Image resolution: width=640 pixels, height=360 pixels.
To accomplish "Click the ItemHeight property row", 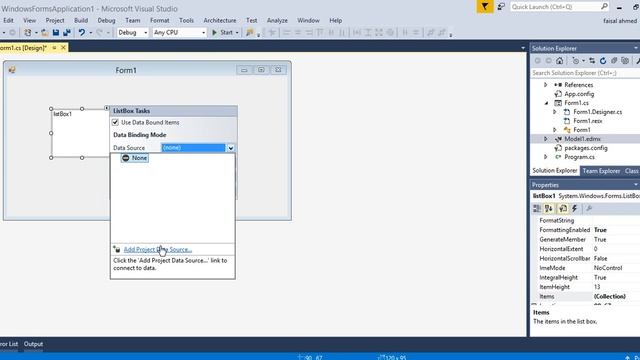I will 586,287.
